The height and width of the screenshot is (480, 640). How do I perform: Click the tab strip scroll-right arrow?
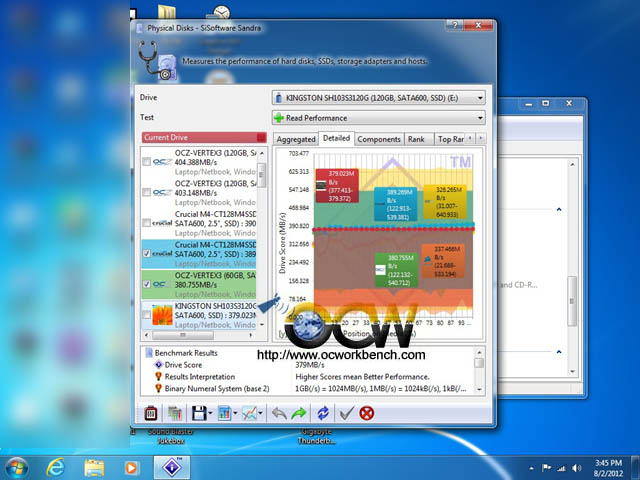481,138
